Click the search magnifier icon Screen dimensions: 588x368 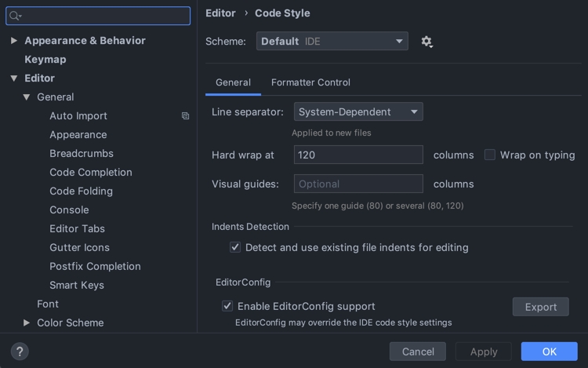coord(15,16)
